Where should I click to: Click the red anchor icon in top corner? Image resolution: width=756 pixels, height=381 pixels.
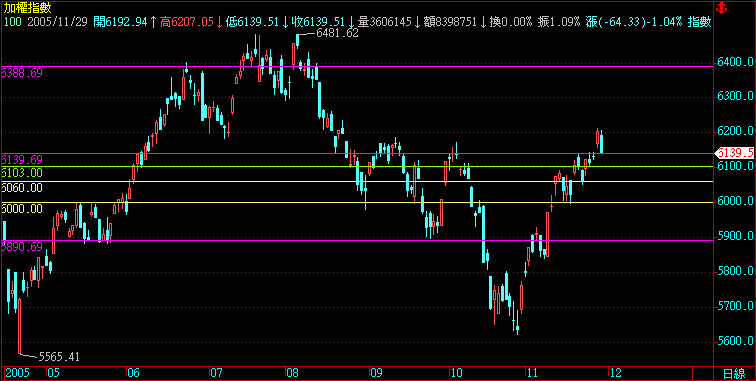tap(722, 8)
